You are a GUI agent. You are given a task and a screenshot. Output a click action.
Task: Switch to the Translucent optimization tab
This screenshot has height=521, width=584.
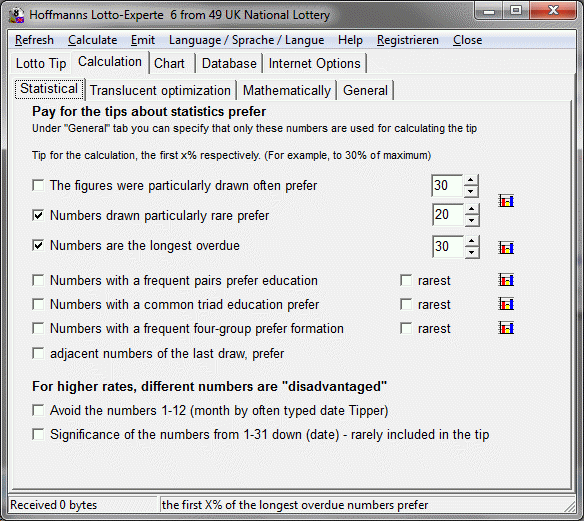click(160, 90)
